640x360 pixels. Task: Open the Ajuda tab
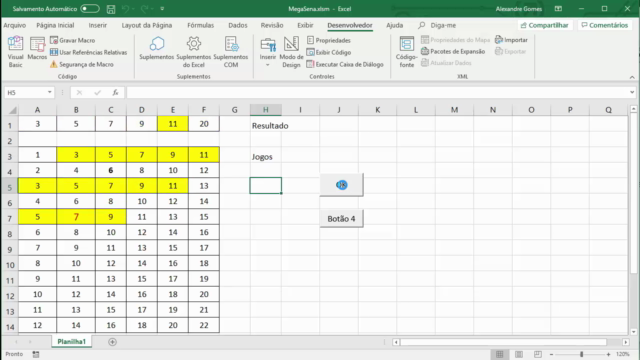pos(394,25)
